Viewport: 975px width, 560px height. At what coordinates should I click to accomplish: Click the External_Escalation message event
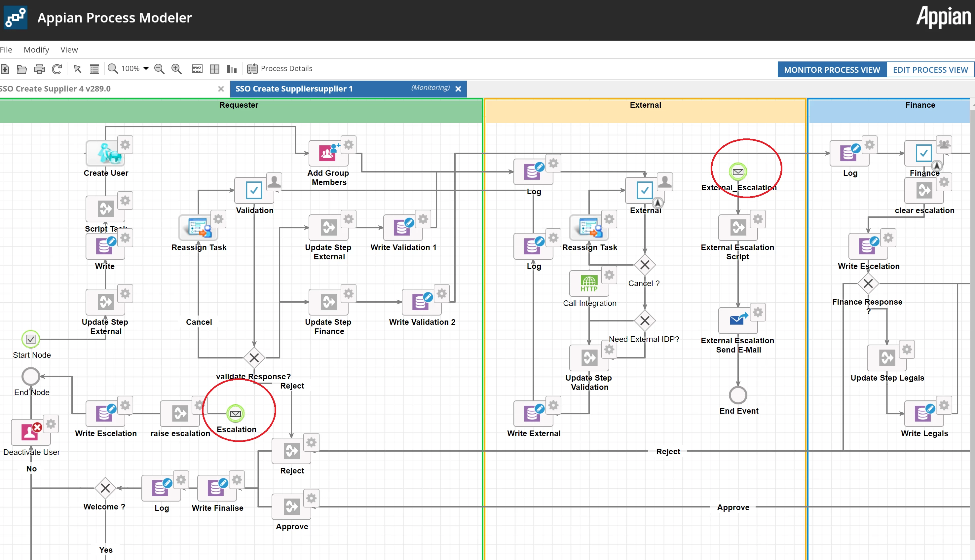tap(738, 171)
